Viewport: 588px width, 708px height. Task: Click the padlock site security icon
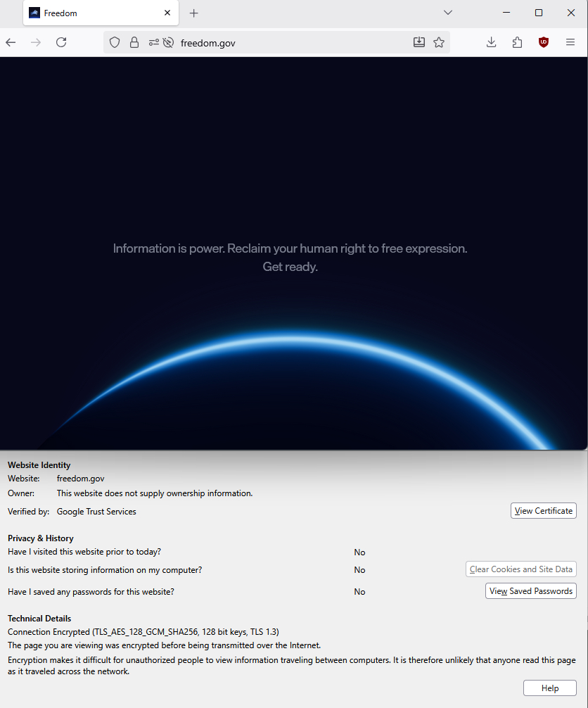134,42
